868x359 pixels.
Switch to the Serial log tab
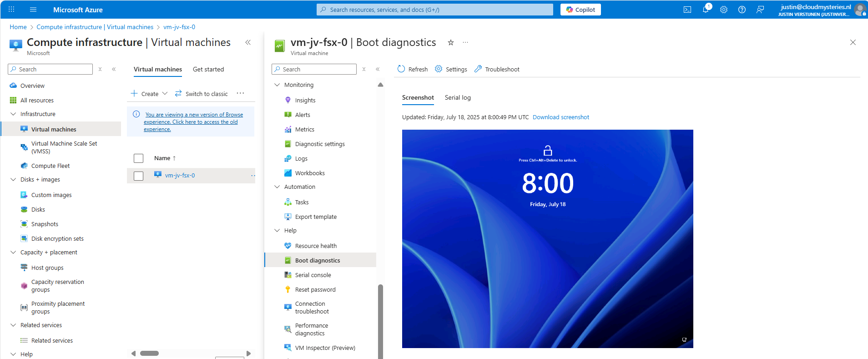458,98
